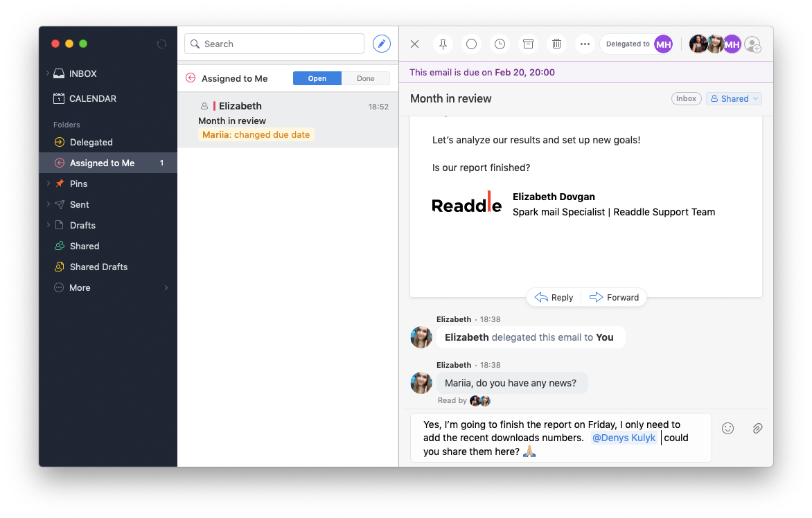Close the open email with the X icon

[415, 44]
